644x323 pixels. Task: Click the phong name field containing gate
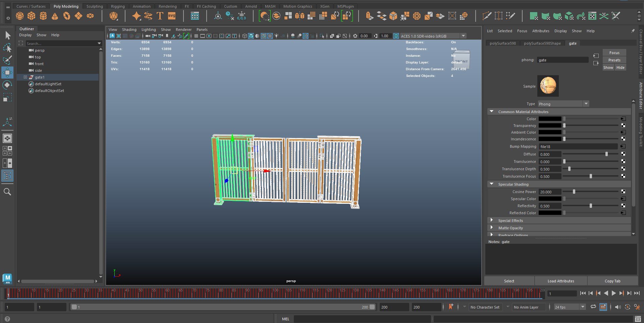click(563, 60)
